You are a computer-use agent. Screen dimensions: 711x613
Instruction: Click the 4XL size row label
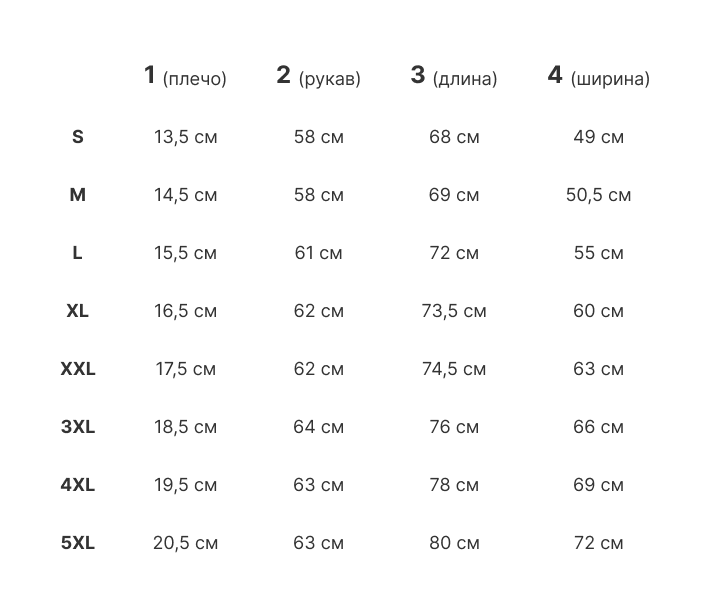(78, 485)
